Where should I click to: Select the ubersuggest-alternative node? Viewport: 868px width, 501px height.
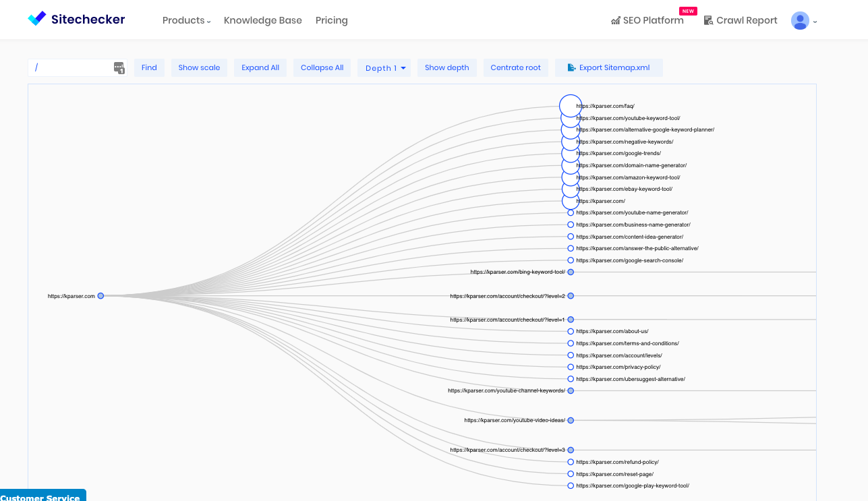click(571, 379)
